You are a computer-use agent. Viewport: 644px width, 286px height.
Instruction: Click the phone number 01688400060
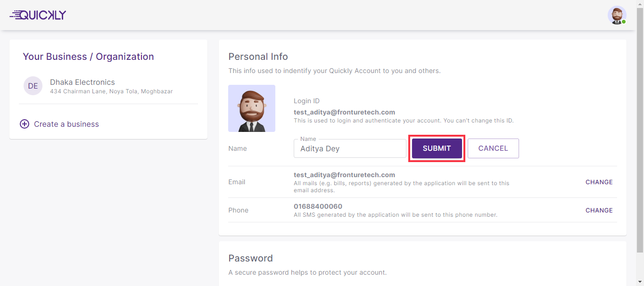click(318, 206)
